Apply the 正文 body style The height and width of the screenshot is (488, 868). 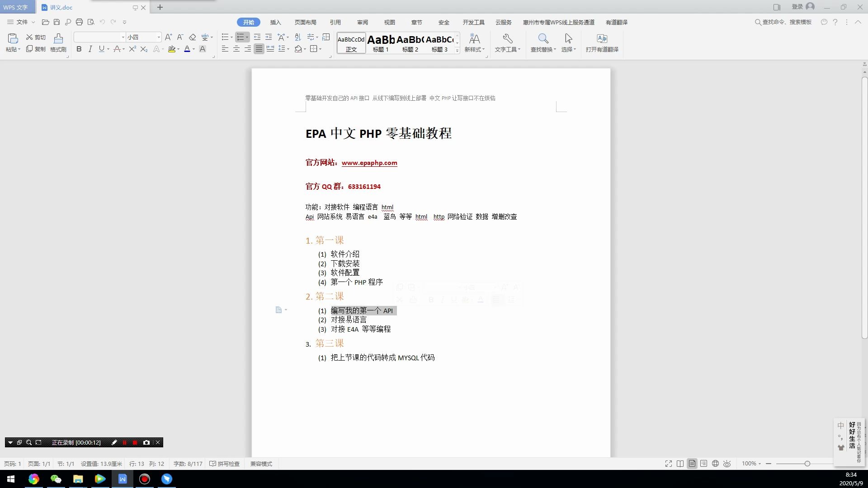coord(351,43)
